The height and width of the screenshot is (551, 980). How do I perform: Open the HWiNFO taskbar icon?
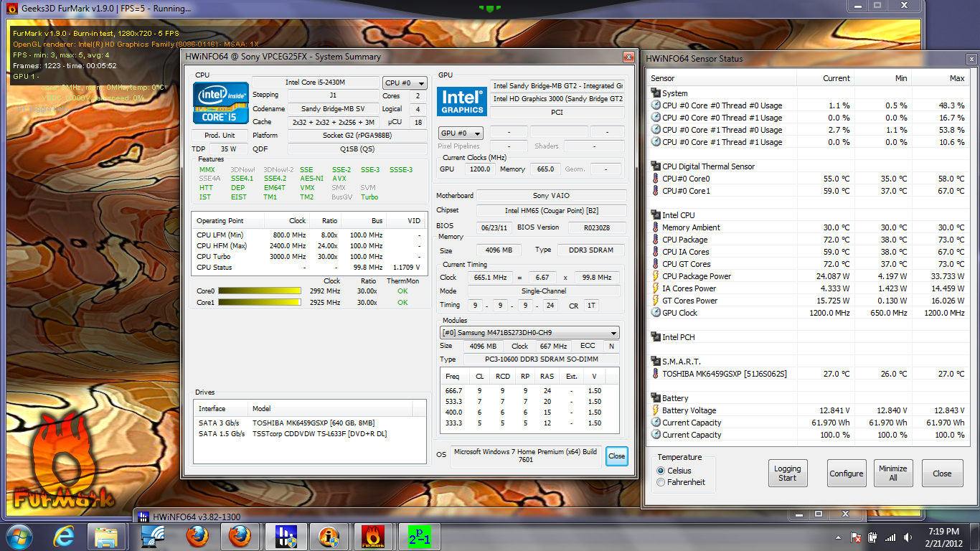click(286, 537)
